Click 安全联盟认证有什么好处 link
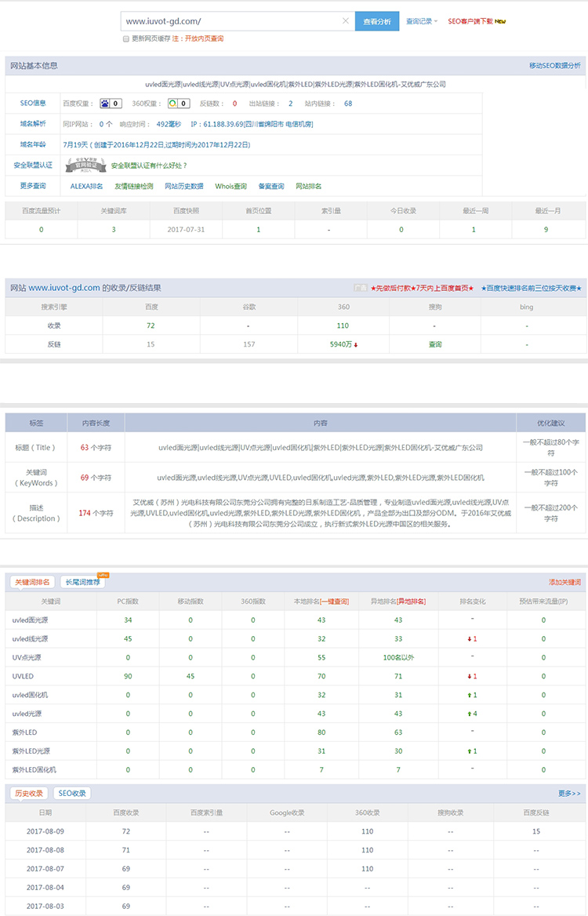 tap(149, 166)
